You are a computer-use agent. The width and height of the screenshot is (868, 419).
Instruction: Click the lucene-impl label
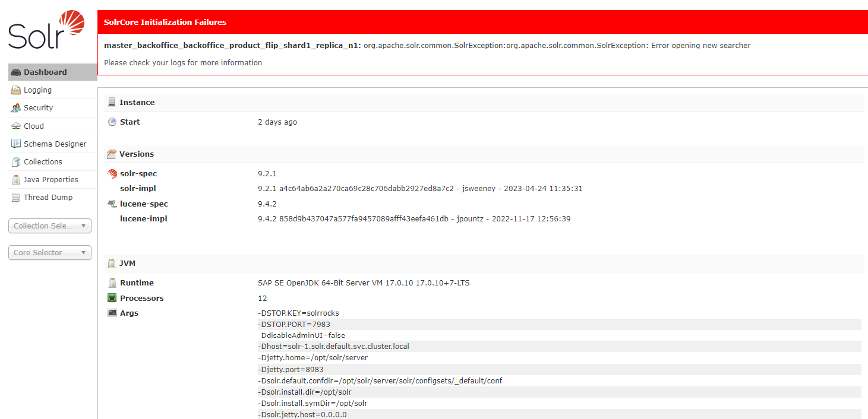point(143,218)
